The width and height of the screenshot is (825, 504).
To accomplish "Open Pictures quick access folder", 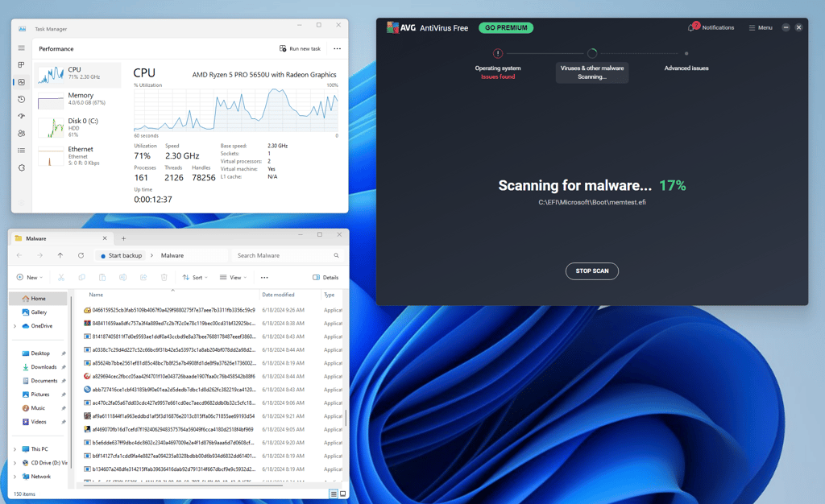I will click(40, 395).
